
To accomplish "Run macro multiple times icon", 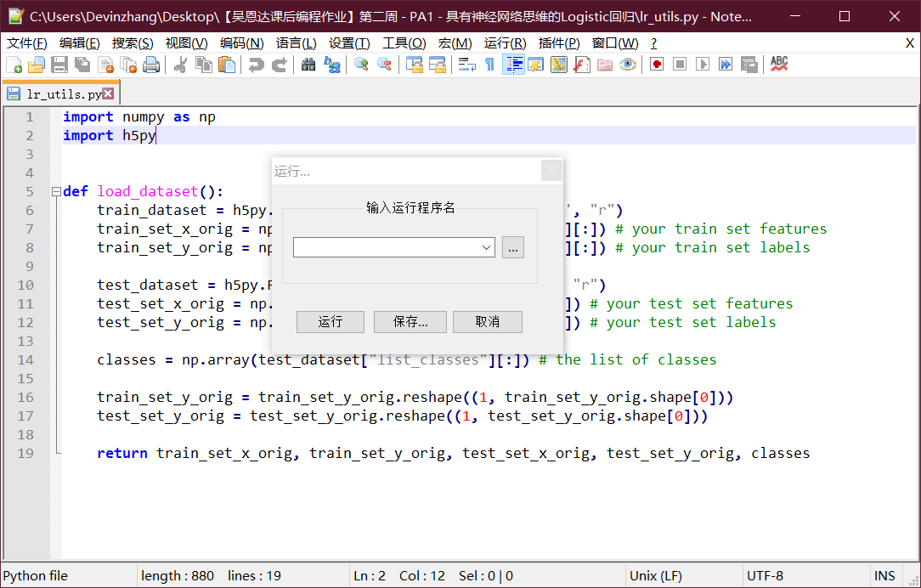I will (726, 65).
